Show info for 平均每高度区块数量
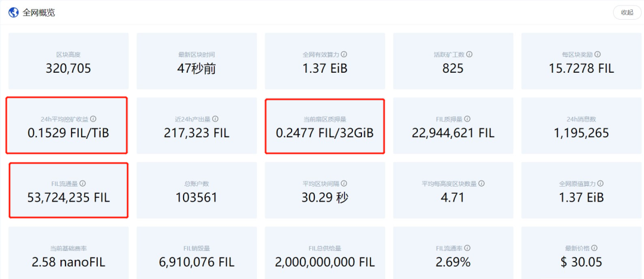The width and height of the screenshot is (644, 279). tap(481, 184)
